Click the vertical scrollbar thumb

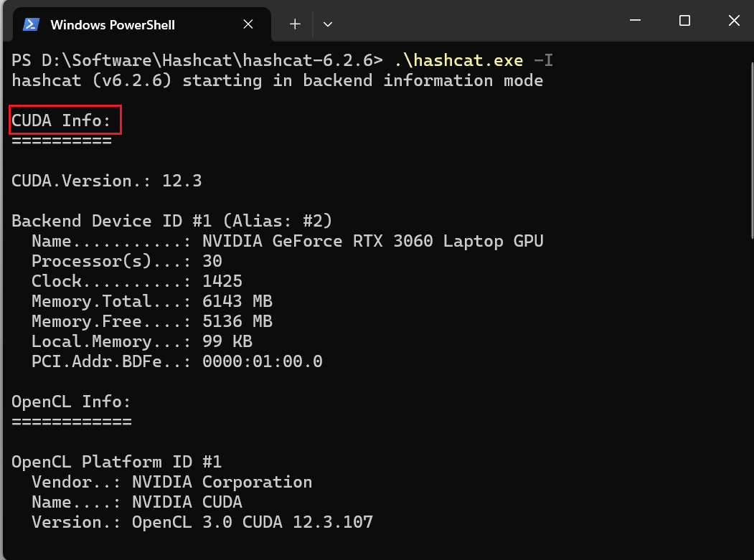(752, 151)
